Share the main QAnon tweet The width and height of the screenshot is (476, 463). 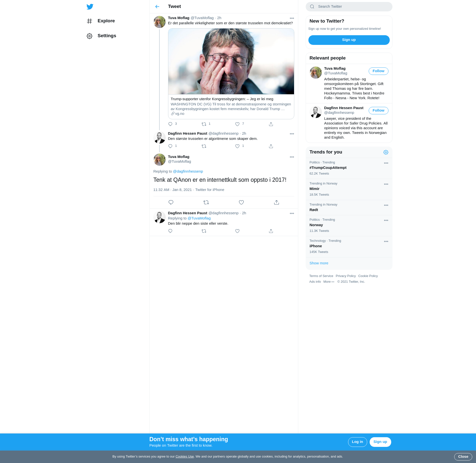tap(276, 202)
